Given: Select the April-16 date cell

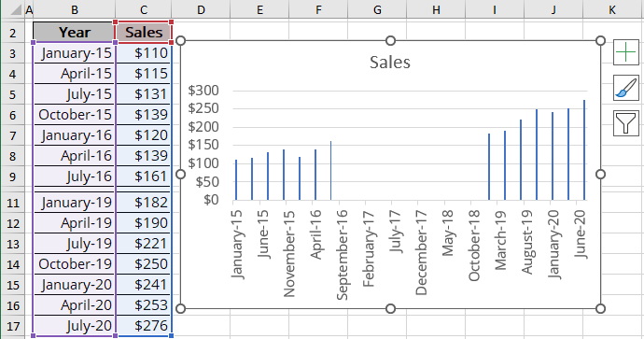Looking at the screenshot, I should pyautogui.click(x=75, y=156).
